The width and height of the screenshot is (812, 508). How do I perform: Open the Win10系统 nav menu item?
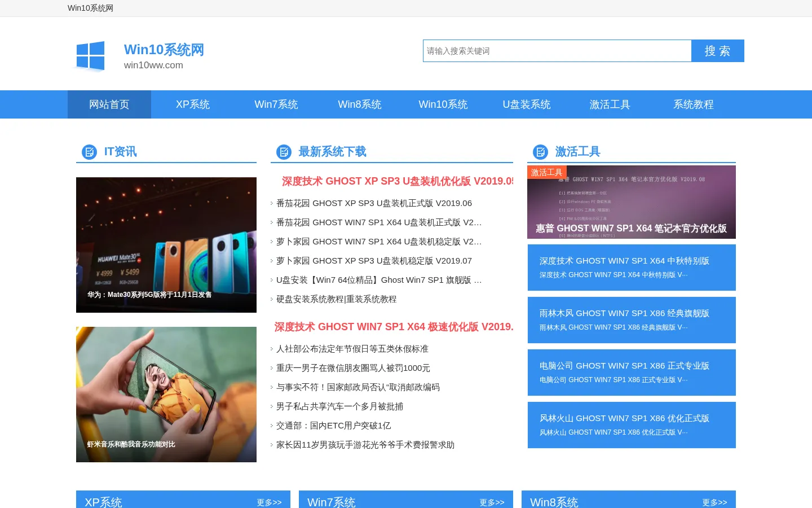coord(443,104)
